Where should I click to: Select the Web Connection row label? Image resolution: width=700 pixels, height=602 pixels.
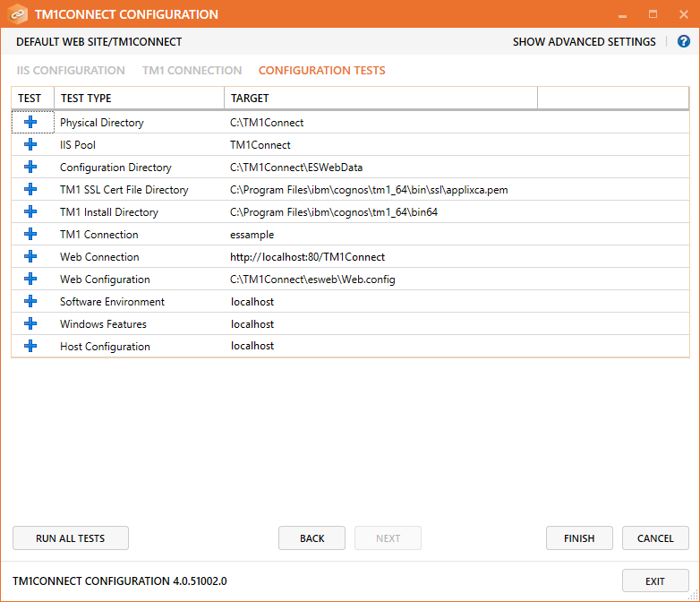click(99, 256)
